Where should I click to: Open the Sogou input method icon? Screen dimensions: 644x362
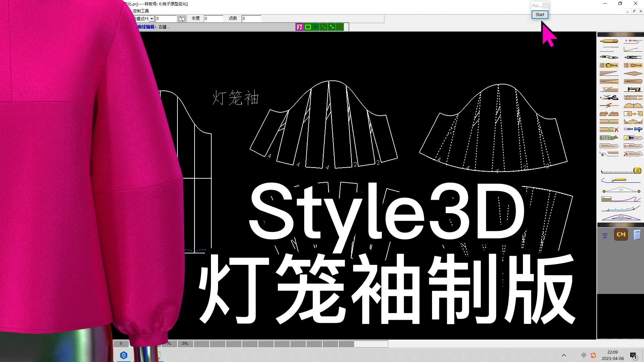593,355
